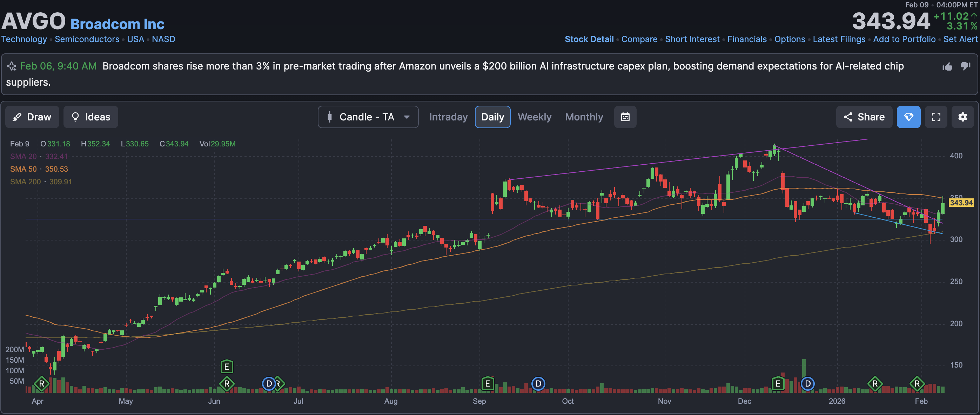This screenshot has width=980, height=415.
Task: Click the Share button
Action: point(864,117)
